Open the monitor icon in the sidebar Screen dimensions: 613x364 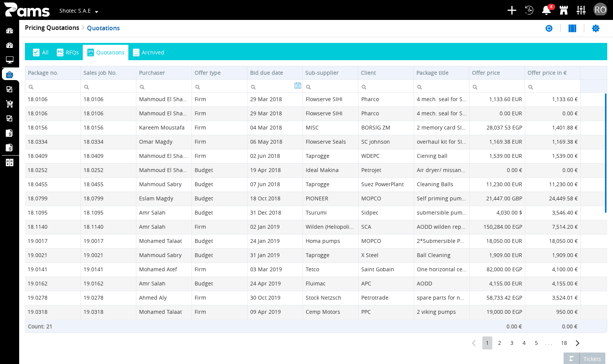(x=10, y=60)
